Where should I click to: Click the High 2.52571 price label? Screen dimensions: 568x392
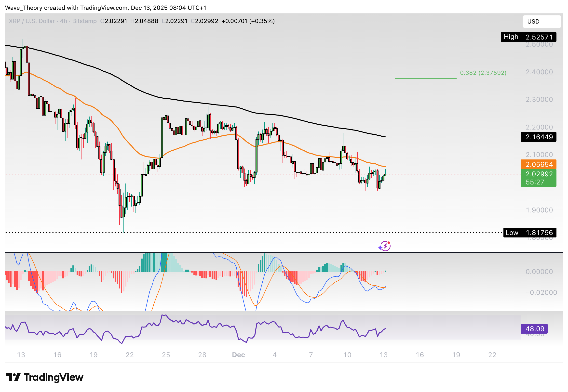point(528,37)
